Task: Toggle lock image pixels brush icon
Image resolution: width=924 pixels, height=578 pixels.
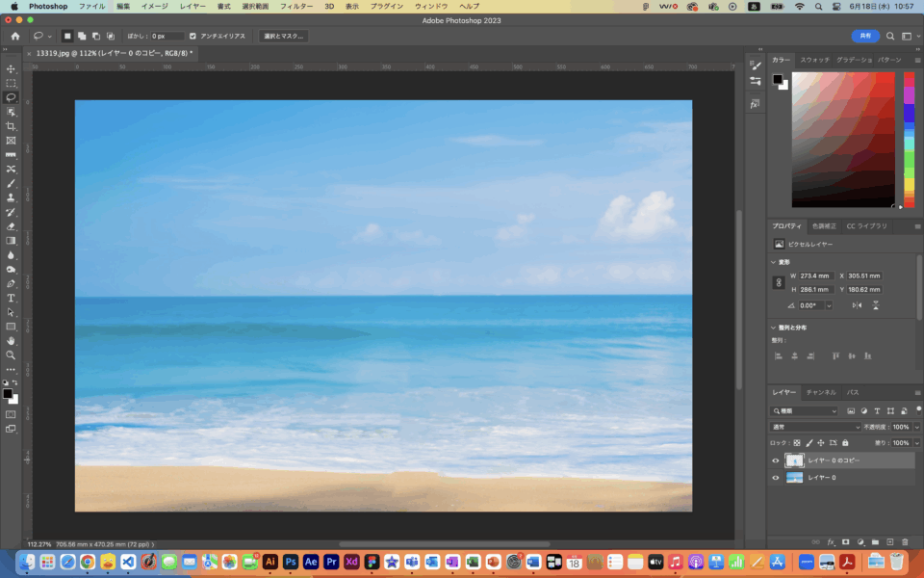Action: [x=809, y=443]
